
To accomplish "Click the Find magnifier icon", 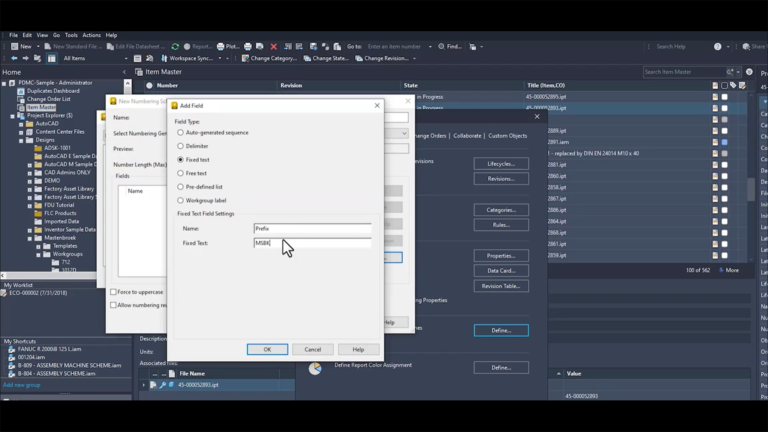I will pyautogui.click(x=441, y=47).
